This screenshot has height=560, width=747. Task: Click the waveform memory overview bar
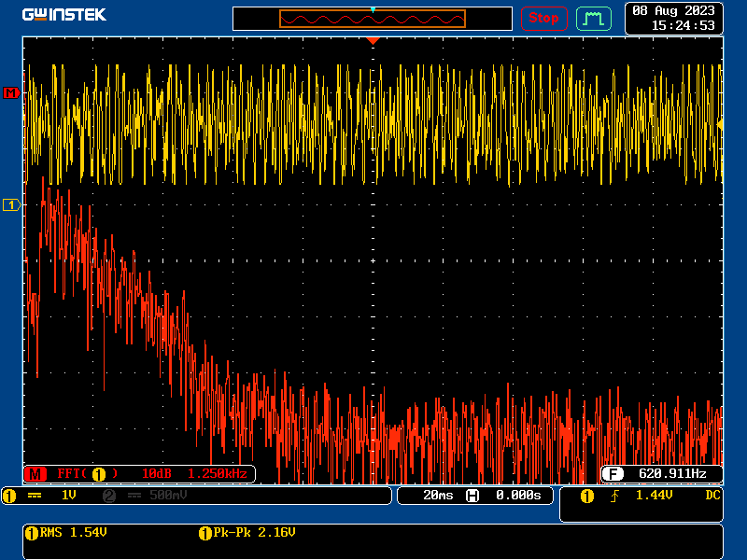(x=372, y=19)
